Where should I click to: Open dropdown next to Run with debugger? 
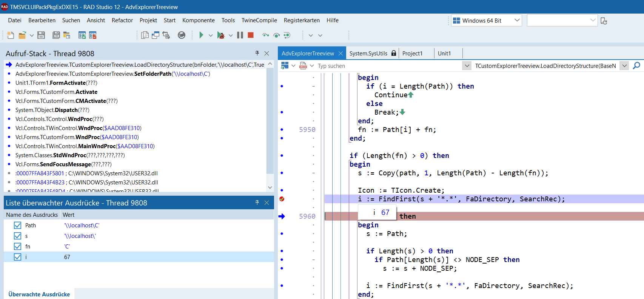[x=230, y=35]
